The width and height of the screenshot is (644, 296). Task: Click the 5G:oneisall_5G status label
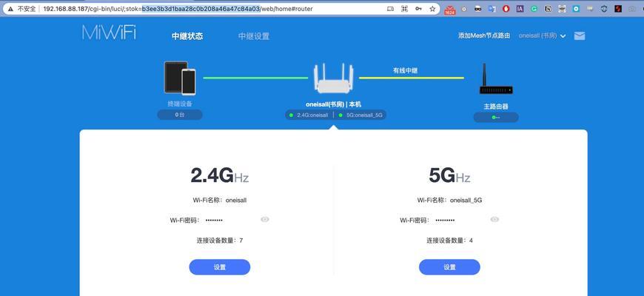coord(360,115)
